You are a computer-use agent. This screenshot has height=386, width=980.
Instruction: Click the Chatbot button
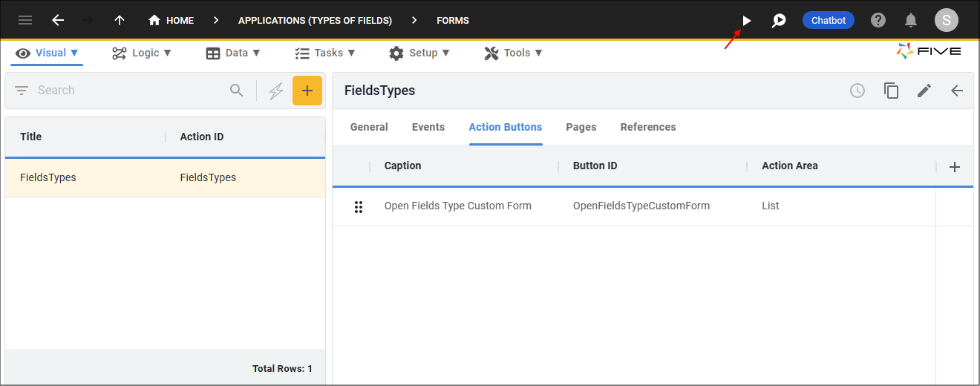coord(828,21)
